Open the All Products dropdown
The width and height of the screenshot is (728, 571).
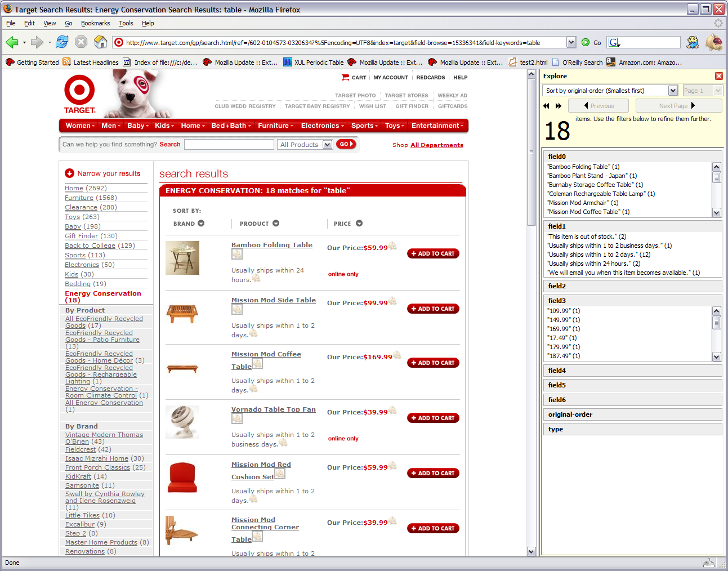[x=327, y=145]
